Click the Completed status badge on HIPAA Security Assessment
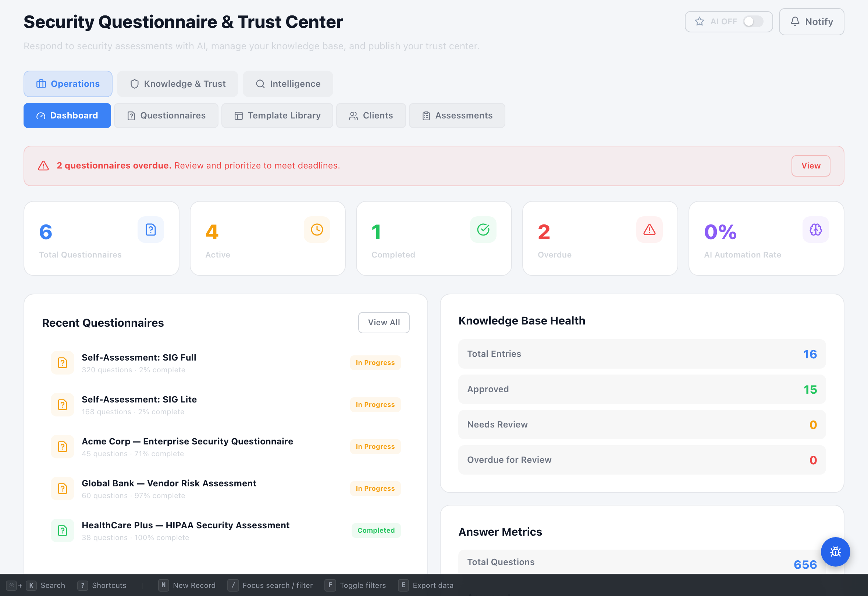868x596 pixels. (x=376, y=530)
